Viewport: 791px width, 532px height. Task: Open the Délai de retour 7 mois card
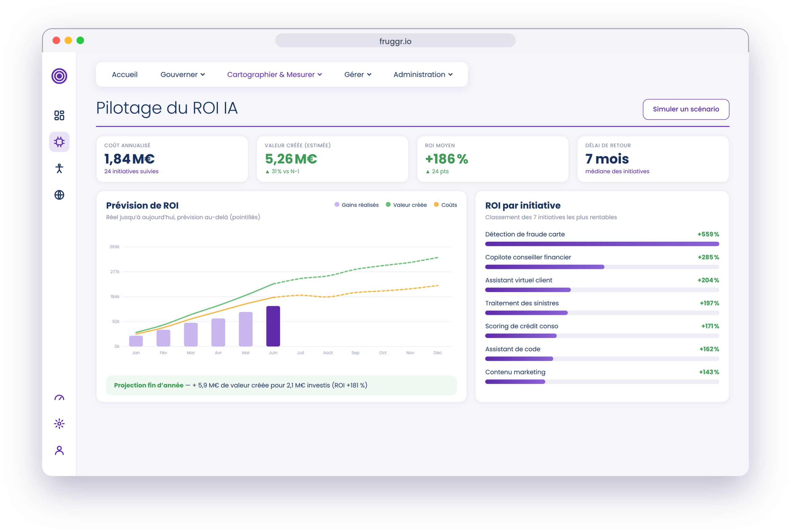(x=653, y=159)
